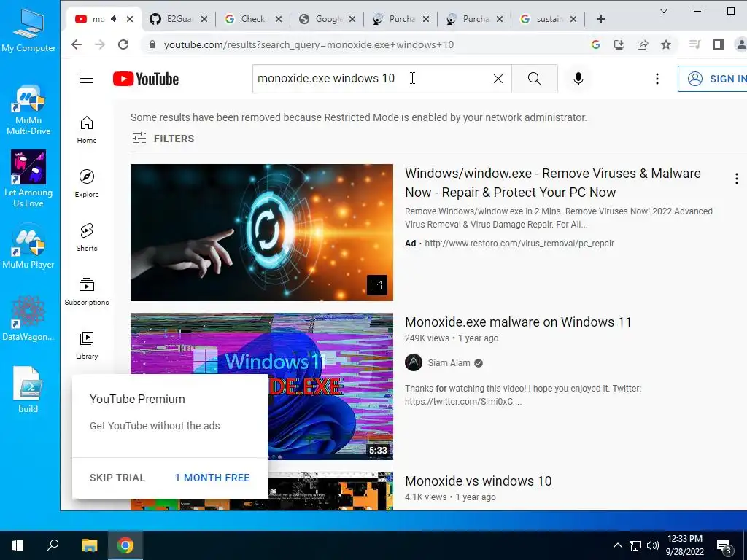The height and width of the screenshot is (560, 747).
Task: Open the ad's external link icon on thumbnail
Action: 377,285
